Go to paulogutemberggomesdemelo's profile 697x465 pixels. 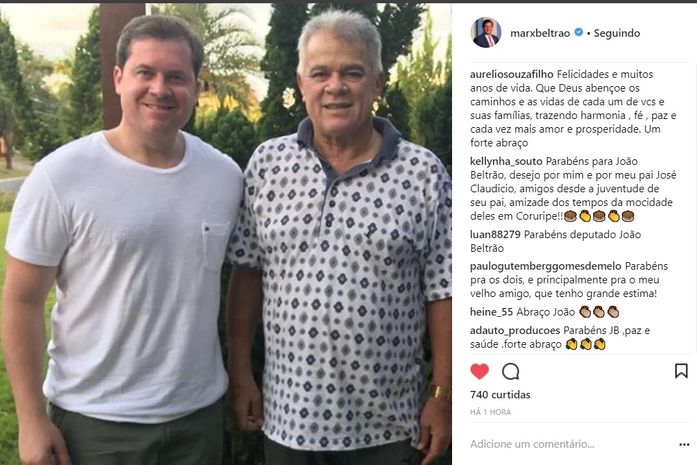[546, 266]
